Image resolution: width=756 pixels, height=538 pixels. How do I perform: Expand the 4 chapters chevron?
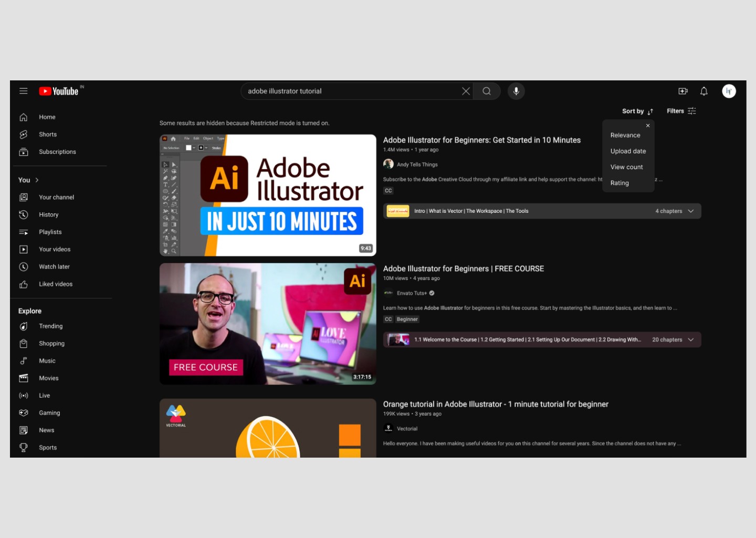pyautogui.click(x=691, y=211)
